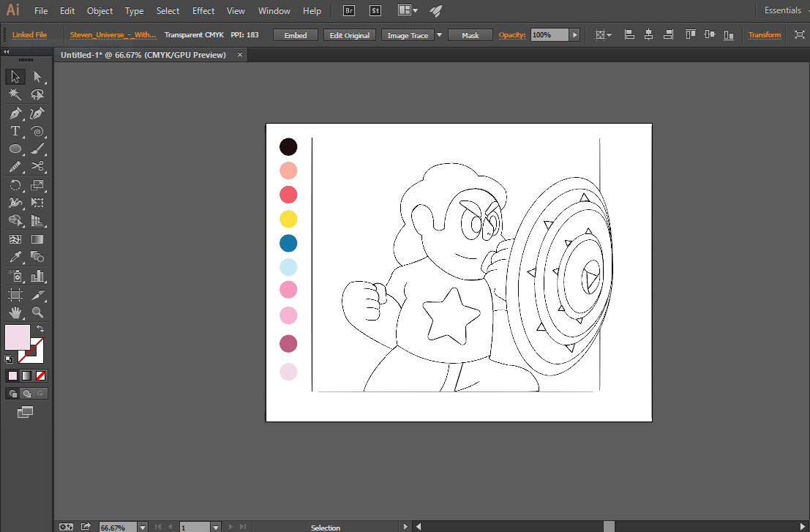The height and width of the screenshot is (532, 810).
Task: Change Screen Mode at toolbar bottom
Action: 25,412
